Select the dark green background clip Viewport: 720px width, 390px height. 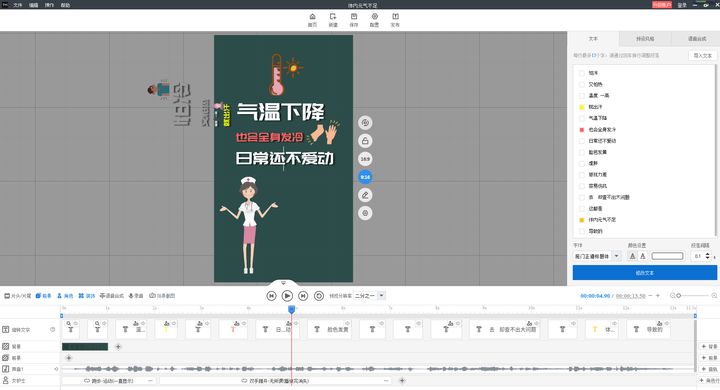click(85, 347)
